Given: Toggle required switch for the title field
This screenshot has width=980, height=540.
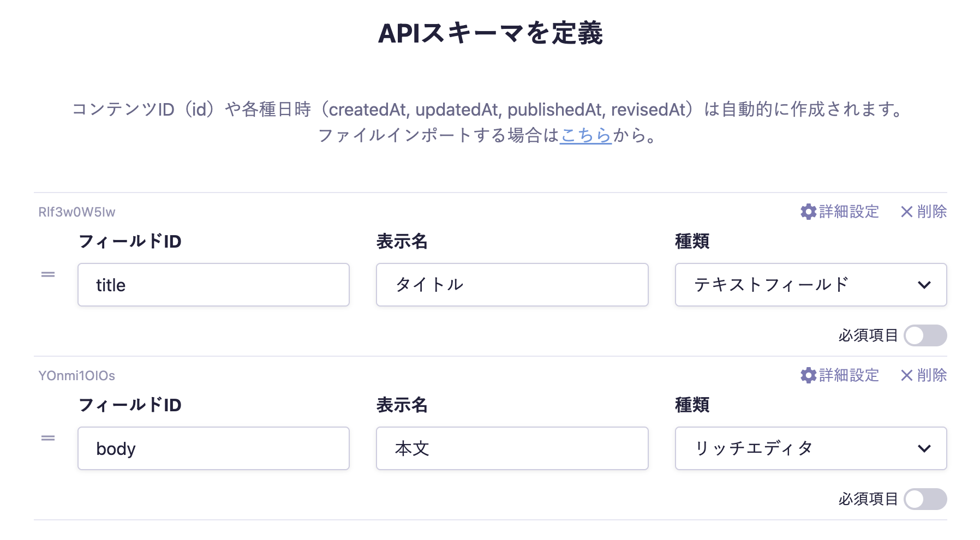Looking at the screenshot, I should pyautogui.click(x=925, y=335).
